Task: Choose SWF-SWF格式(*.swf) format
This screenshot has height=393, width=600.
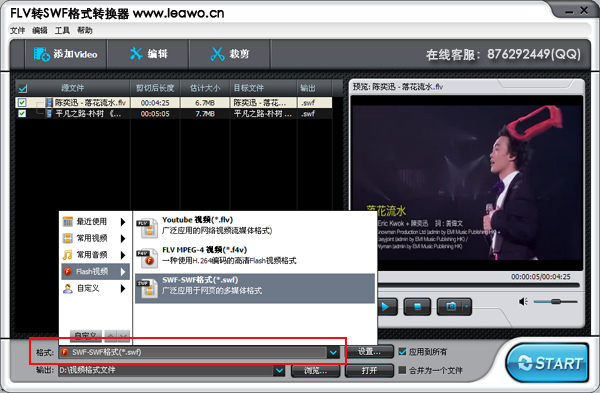Action: [x=255, y=288]
